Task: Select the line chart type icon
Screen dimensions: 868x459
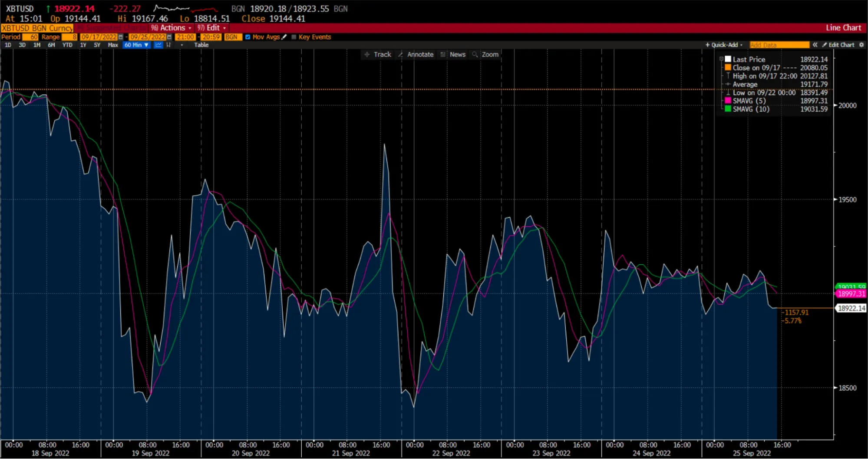Action: pyautogui.click(x=159, y=45)
